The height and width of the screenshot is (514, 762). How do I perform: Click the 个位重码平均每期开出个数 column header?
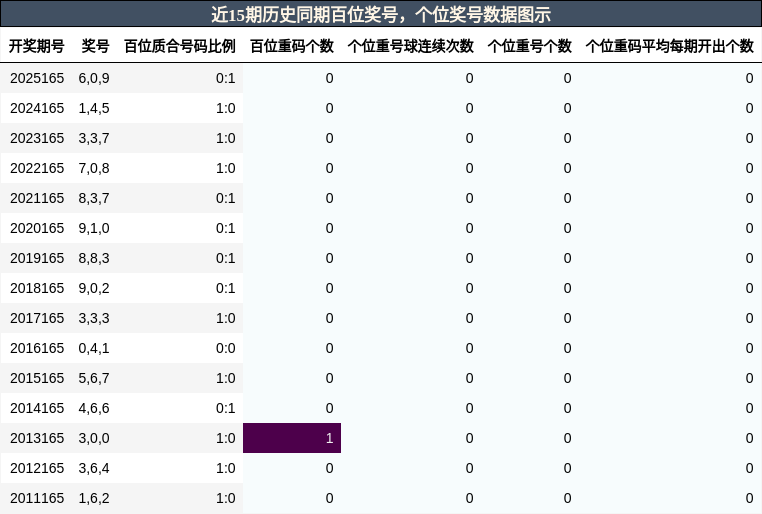pos(670,46)
